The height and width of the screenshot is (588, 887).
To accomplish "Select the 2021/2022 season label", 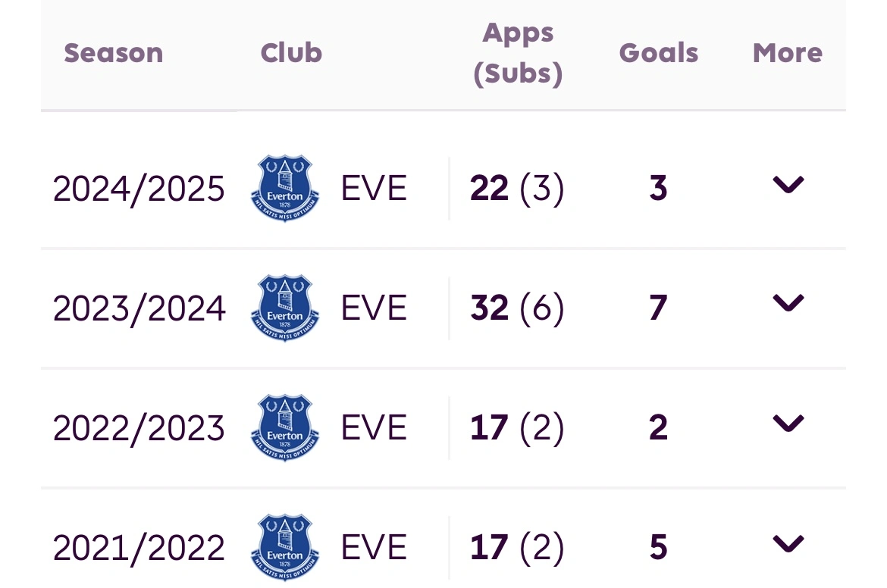I will coord(139,548).
